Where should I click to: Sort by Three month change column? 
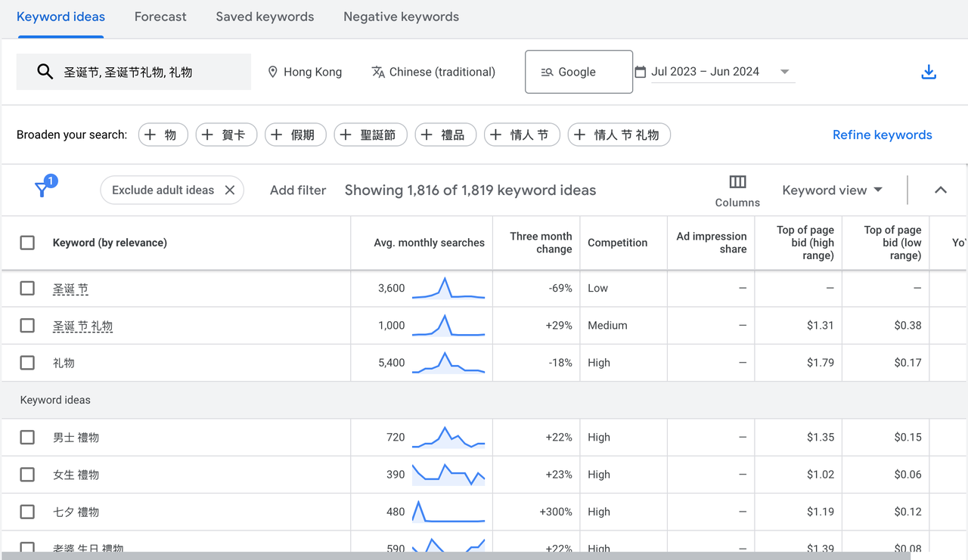[541, 243]
